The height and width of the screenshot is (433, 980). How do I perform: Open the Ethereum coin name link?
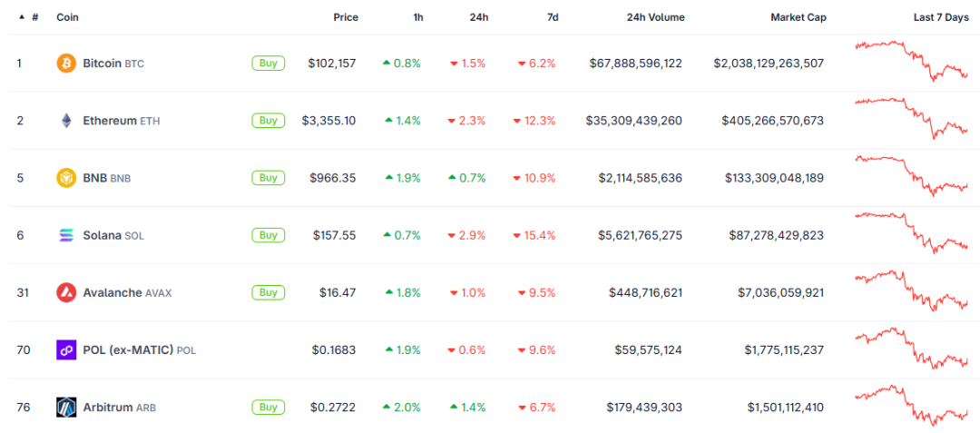click(110, 121)
